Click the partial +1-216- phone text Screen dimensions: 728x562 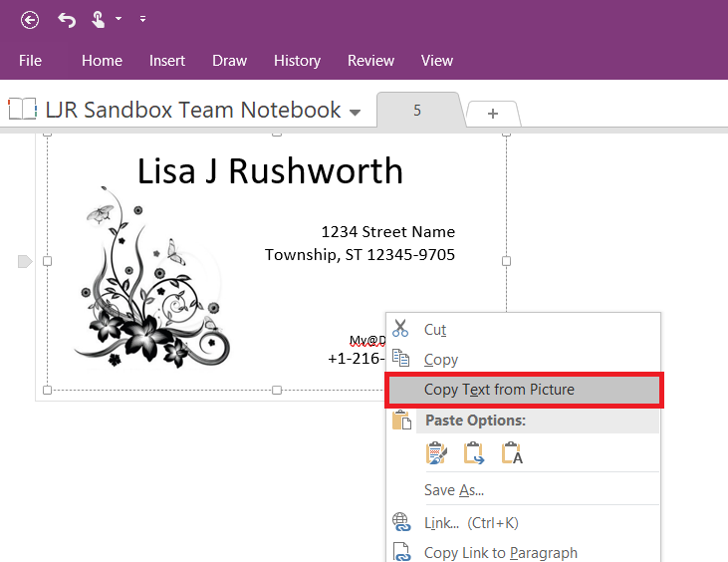(357, 359)
